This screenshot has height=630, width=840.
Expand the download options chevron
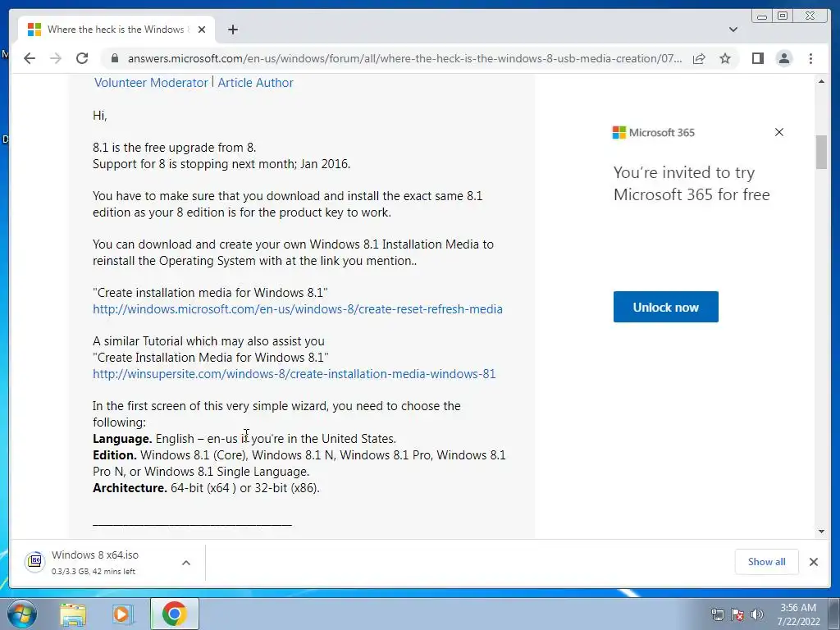click(x=186, y=563)
